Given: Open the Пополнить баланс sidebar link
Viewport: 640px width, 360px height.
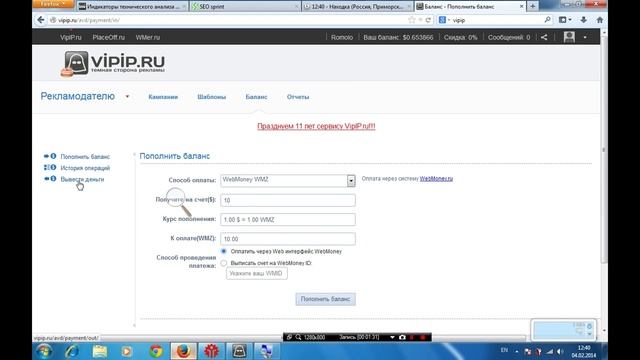Looking at the screenshot, I should (x=85, y=156).
